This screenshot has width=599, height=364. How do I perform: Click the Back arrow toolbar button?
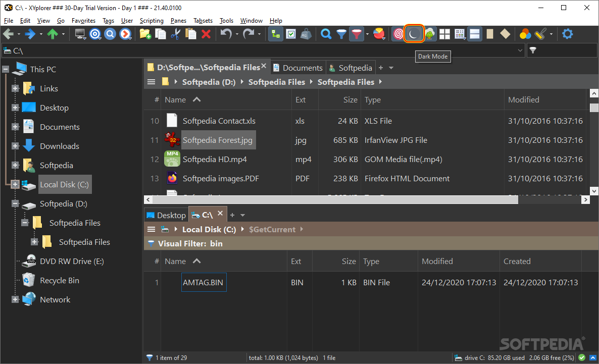pos(9,34)
